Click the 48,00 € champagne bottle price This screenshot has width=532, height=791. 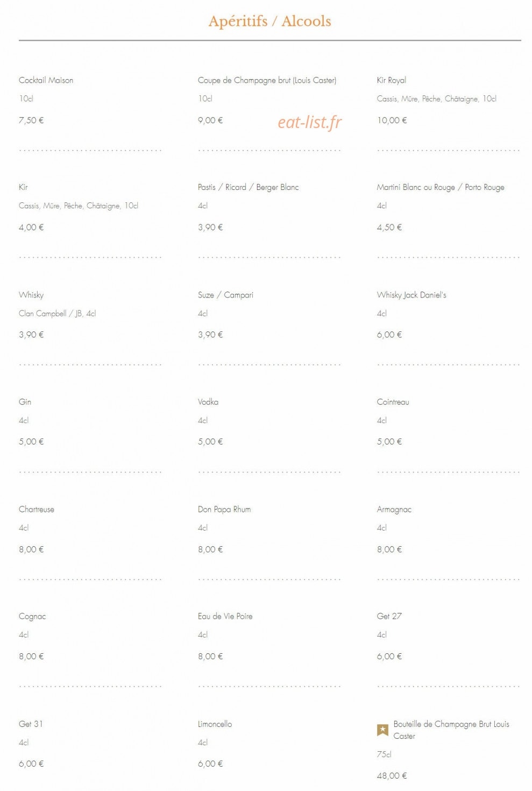392,775
